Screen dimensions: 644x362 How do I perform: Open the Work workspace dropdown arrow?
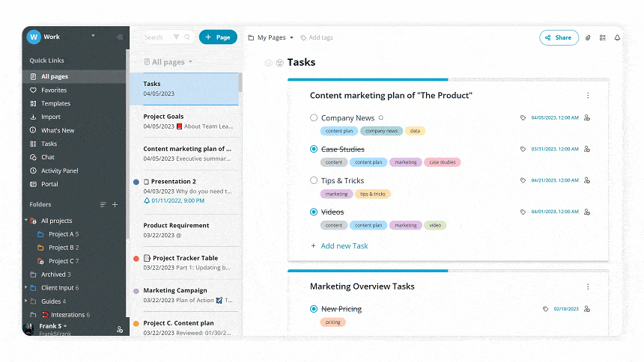coord(94,36)
